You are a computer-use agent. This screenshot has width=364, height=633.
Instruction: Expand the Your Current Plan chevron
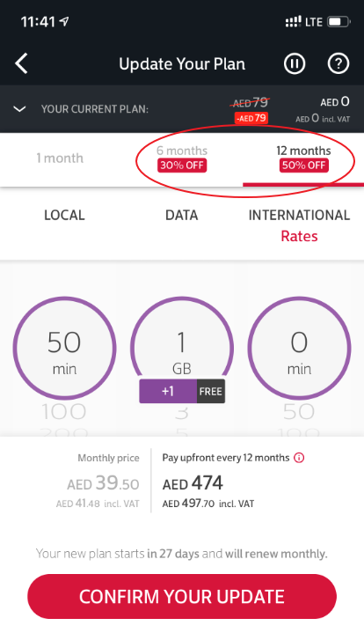coord(19,109)
